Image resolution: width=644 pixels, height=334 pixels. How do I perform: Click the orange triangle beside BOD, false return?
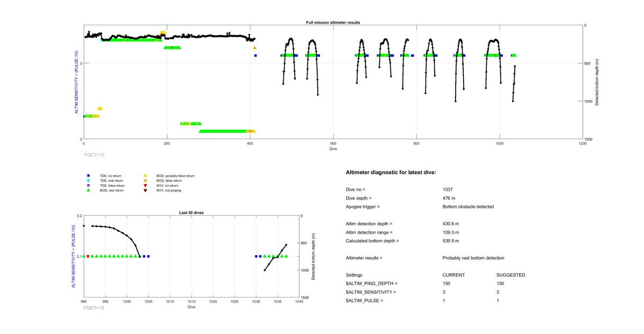(x=145, y=180)
